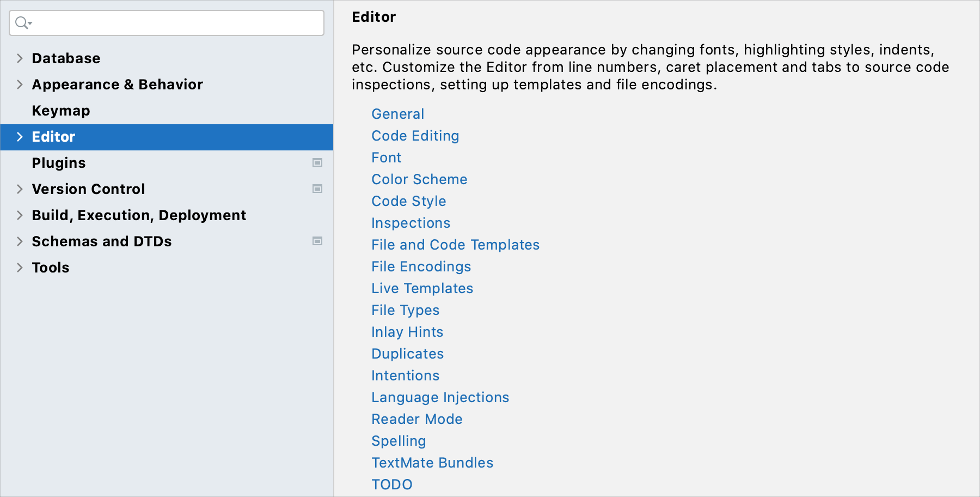Select the Keymap settings section

(60, 110)
